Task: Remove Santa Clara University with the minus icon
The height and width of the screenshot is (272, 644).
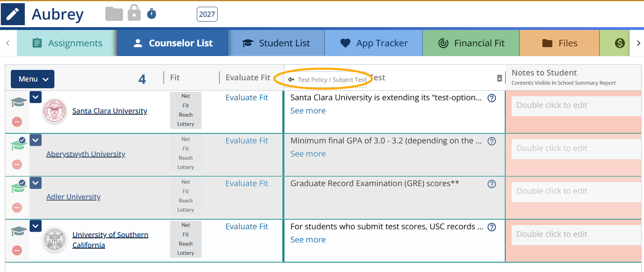Action: [x=17, y=122]
